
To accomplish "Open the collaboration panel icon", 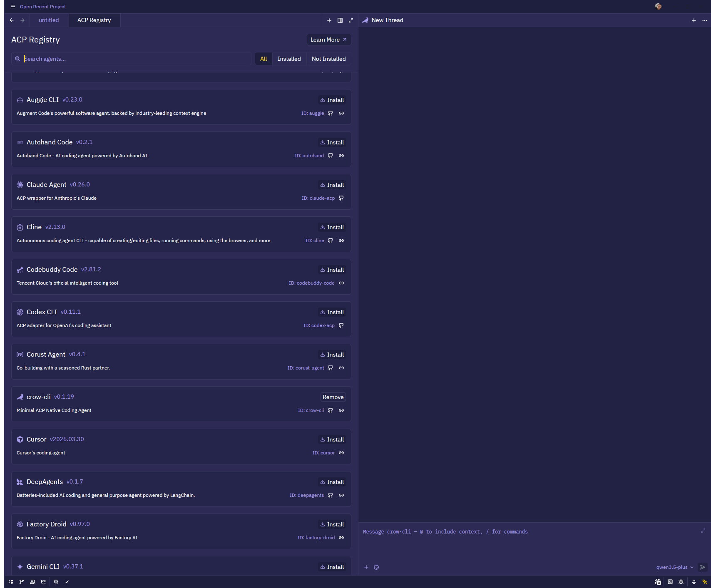I will 32,581.
